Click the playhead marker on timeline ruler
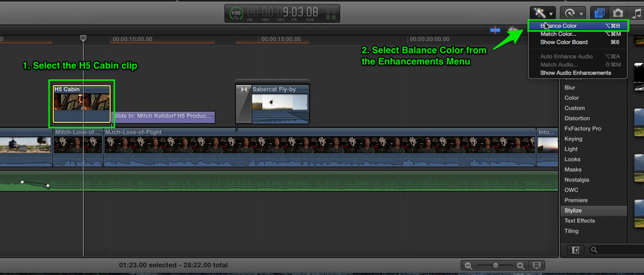This screenshot has width=644, height=275. coord(83,38)
